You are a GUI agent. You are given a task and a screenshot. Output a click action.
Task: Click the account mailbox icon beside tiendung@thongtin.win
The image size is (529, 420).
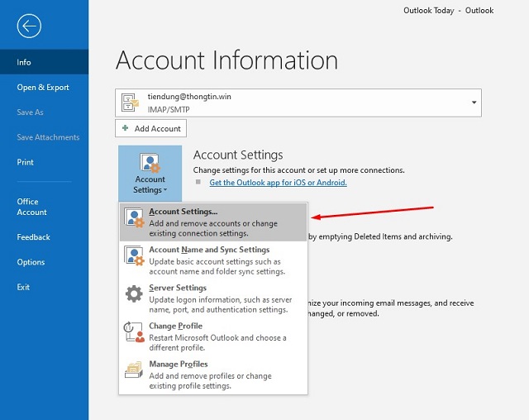[x=130, y=103]
